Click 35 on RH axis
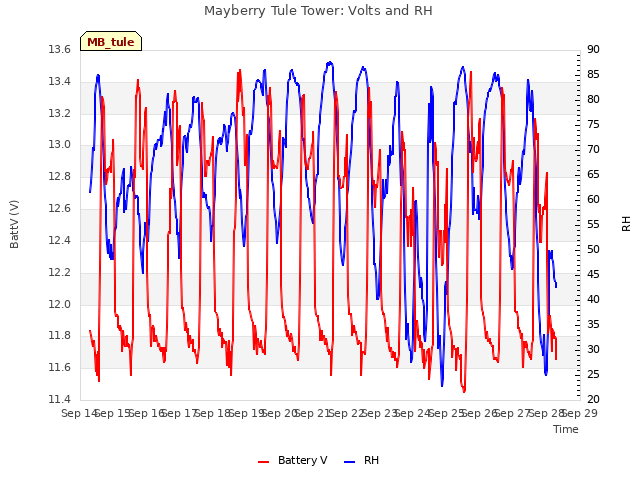640x480 pixels. 593,324
